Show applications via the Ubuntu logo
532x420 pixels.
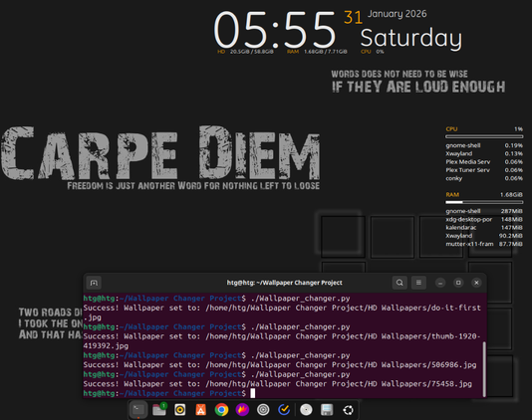coord(348,410)
